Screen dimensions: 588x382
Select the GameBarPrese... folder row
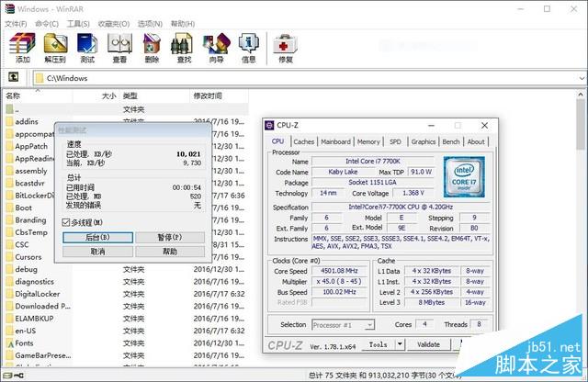coord(126,355)
